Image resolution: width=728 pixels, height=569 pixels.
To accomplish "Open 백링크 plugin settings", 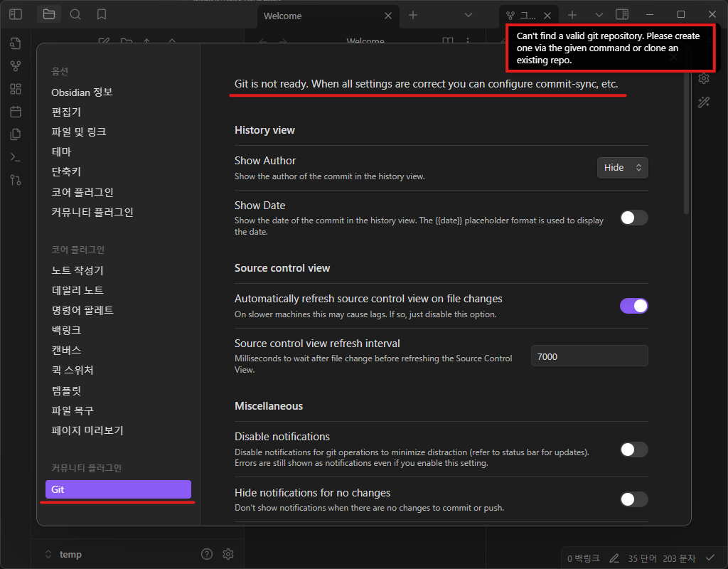I will tap(118, 330).
